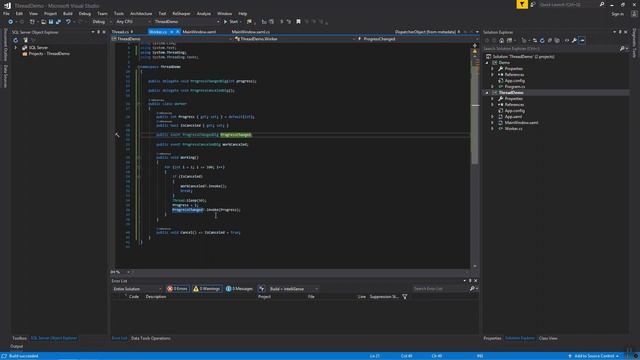Viewport: 640px width, 360px height.
Task: Toggle the 0 Warnings filter button
Action: tap(207, 289)
